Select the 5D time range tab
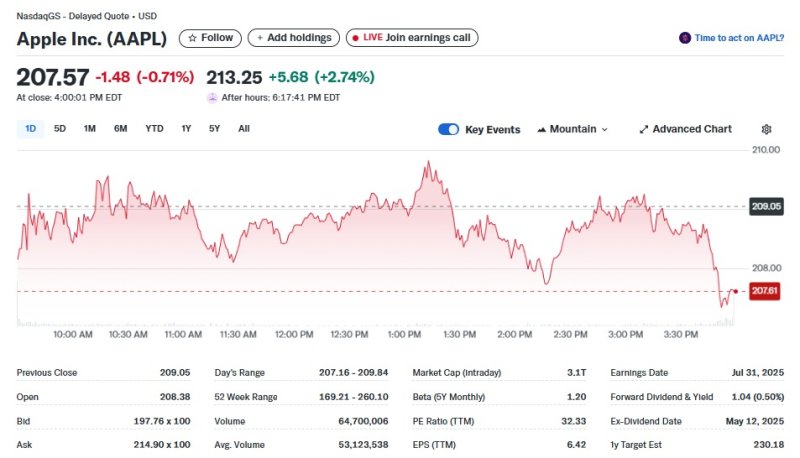Image resolution: width=800 pixels, height=458 pixels. 60,129
